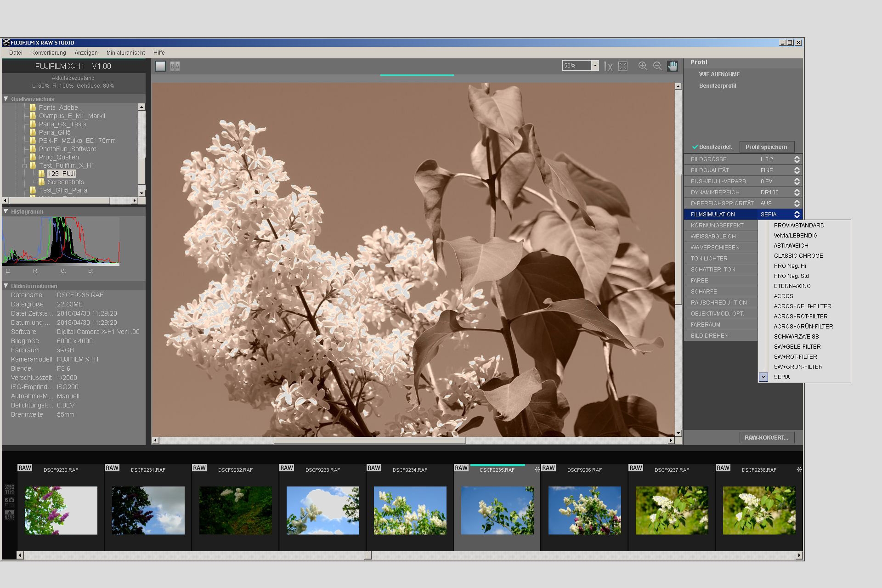Click the marker icon on DSCF9235.RAF
The image size is (882, 588).
pyautogui.click(x=537, y=469)
